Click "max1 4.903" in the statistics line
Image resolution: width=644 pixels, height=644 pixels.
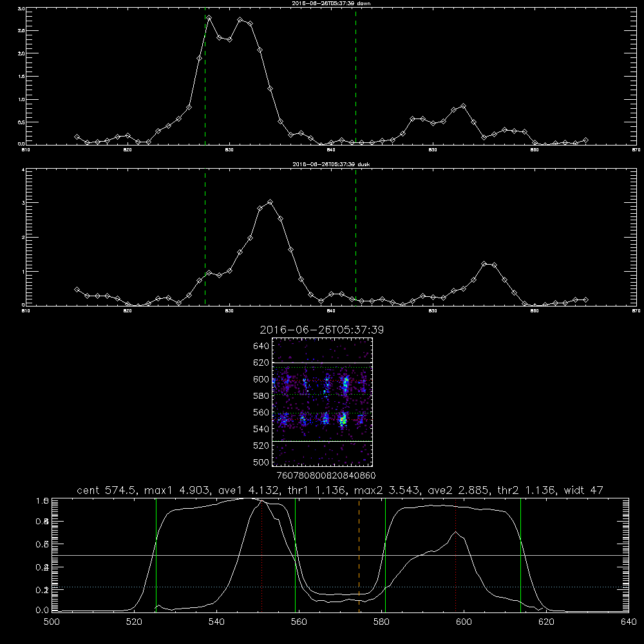177,490
